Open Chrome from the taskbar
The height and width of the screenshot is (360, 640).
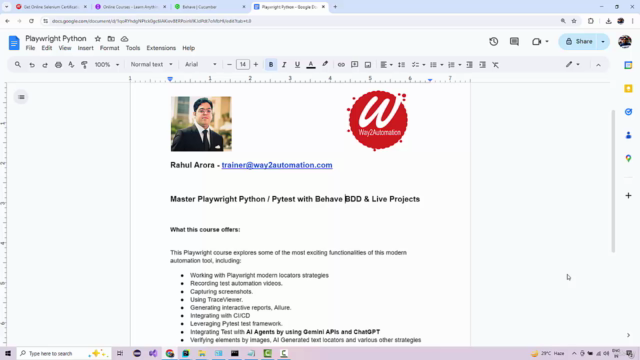click(x=170, y=353)
